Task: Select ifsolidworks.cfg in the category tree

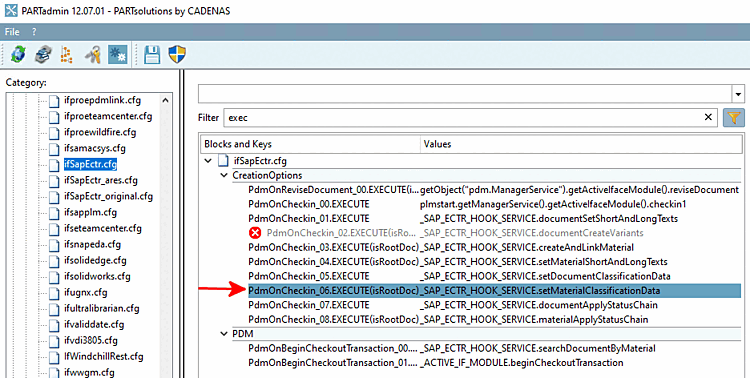Action: tap(97, 276)
